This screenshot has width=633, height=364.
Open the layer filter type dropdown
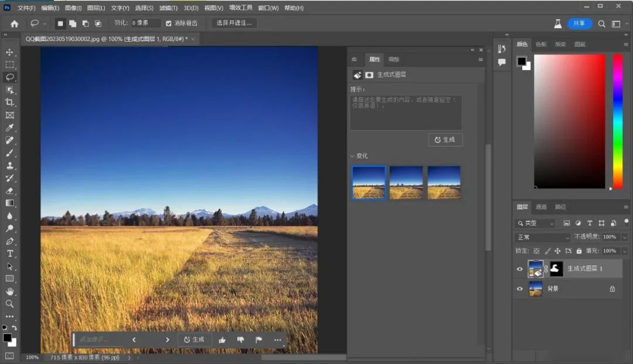coord(536,223)
